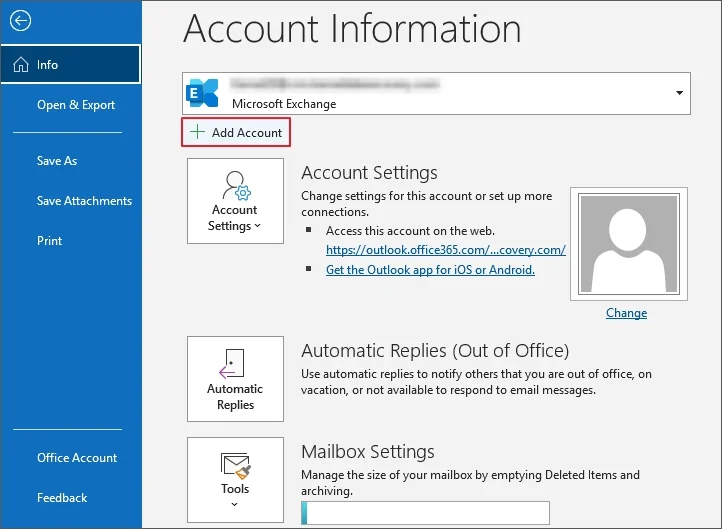Open Feedback in the sidebar
The width and height of the screenshot is (722, 529).
pos(62,498)
